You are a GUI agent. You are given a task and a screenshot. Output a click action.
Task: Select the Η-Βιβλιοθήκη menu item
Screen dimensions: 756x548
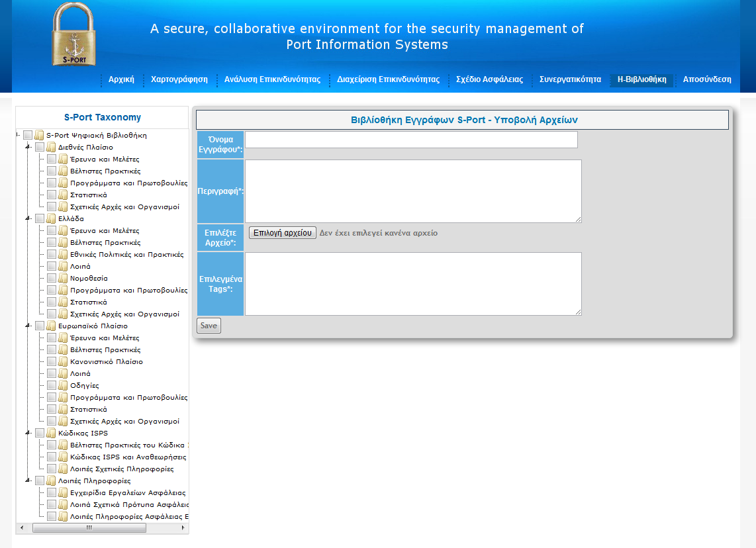(x=641, y=79)
